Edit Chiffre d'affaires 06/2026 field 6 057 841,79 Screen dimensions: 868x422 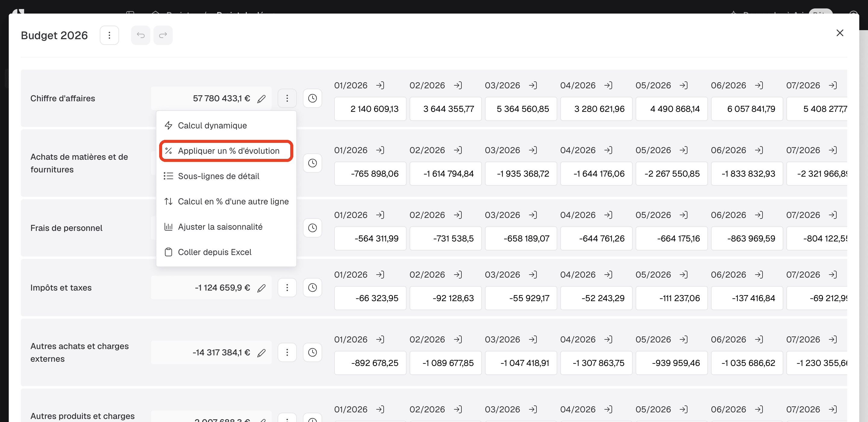click(747, 109)
